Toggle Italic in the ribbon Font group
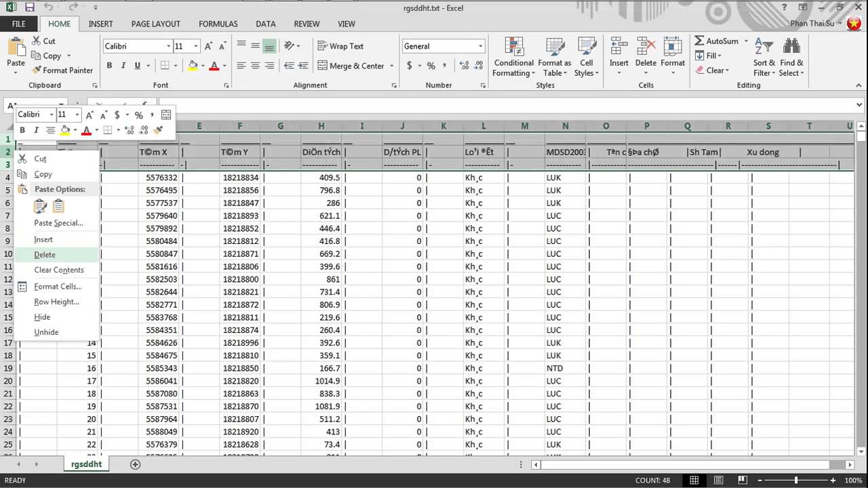This screenshot has width=868, height=488. coord(123,66)
